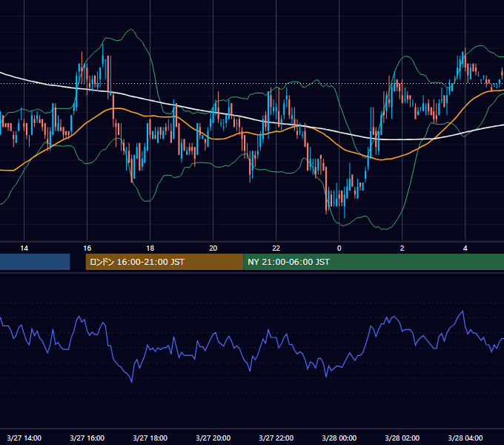This screenshot has height=445, width=504.
Task: Click the 3/28 04:00 time label
Action: [465, 438]
